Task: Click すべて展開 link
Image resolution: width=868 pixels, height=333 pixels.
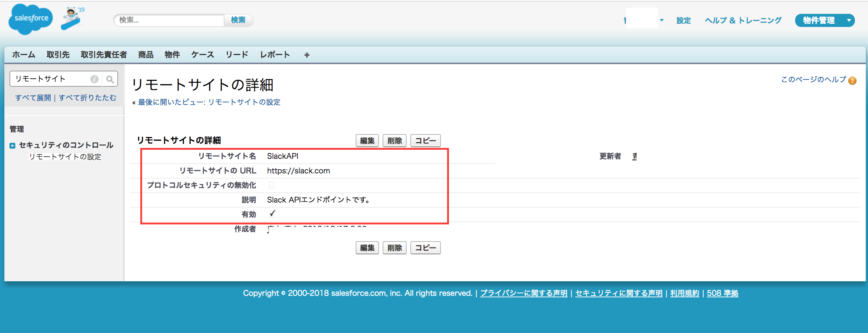Action: click(x=33, y=98)
